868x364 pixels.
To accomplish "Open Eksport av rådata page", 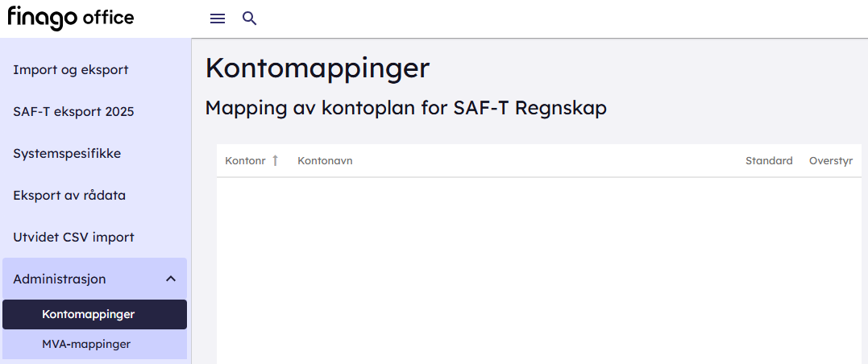I will [x=69, y=195].
